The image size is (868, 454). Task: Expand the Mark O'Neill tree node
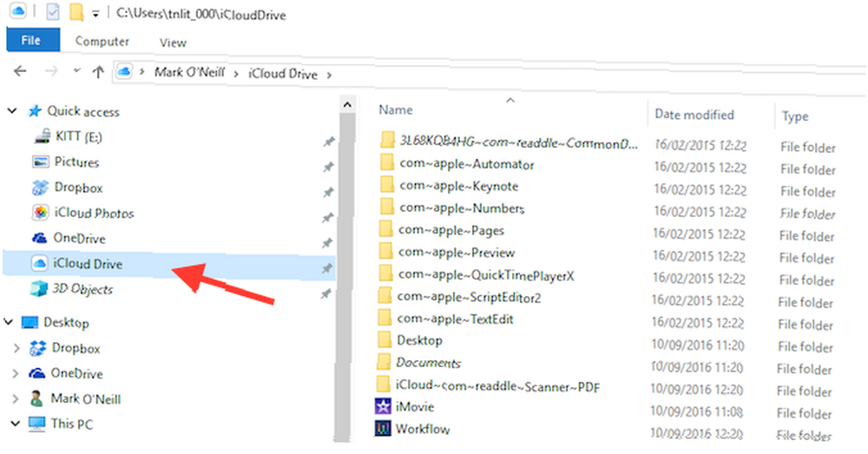pos(16,398)
